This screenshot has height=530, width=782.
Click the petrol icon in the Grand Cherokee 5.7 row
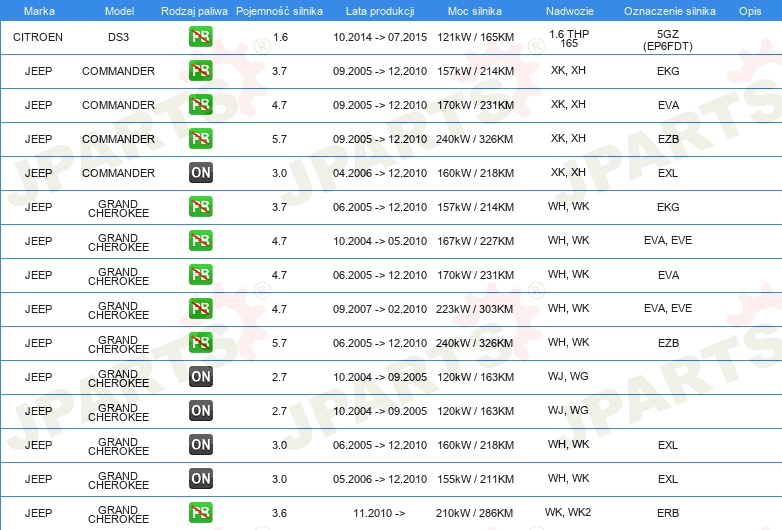(200, 343)
